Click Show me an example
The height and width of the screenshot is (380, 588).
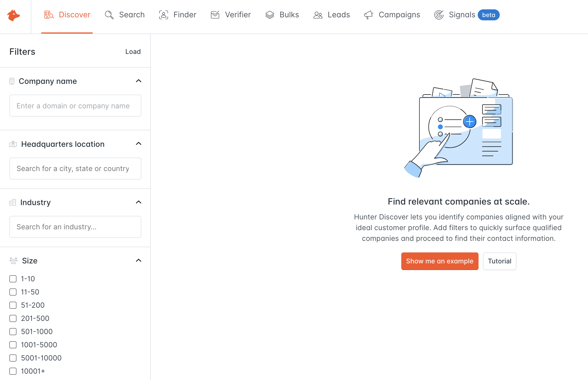[439, 261]
